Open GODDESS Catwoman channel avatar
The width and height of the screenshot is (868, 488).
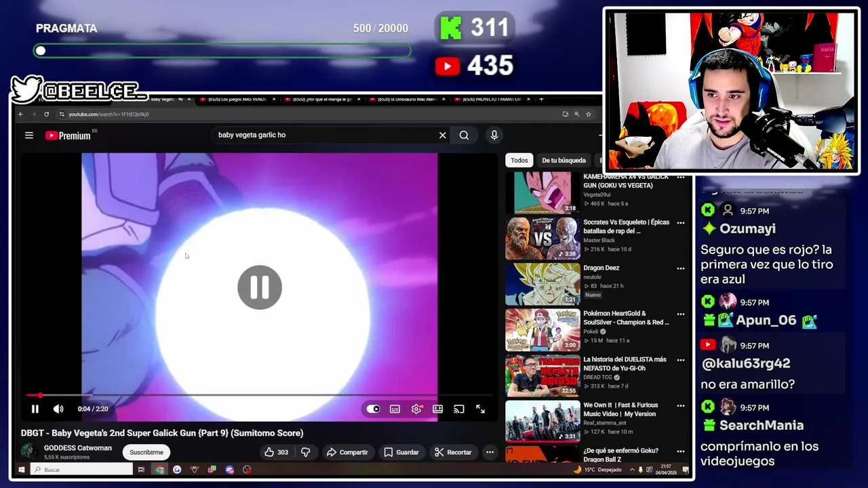[x=29, y=452]
